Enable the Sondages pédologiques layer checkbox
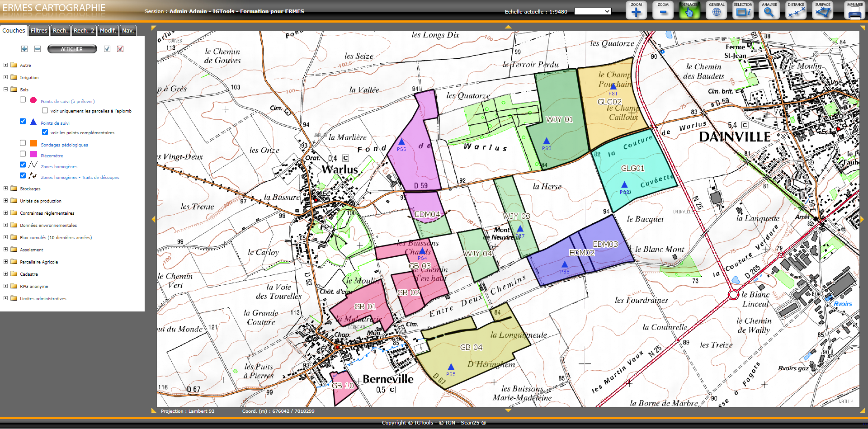 [23, 143]
